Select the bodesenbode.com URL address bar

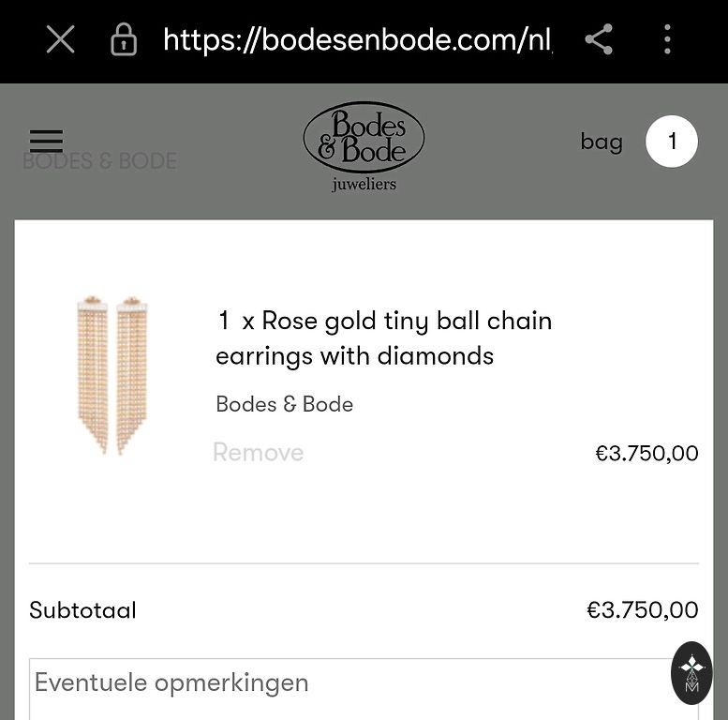point(358,39)
